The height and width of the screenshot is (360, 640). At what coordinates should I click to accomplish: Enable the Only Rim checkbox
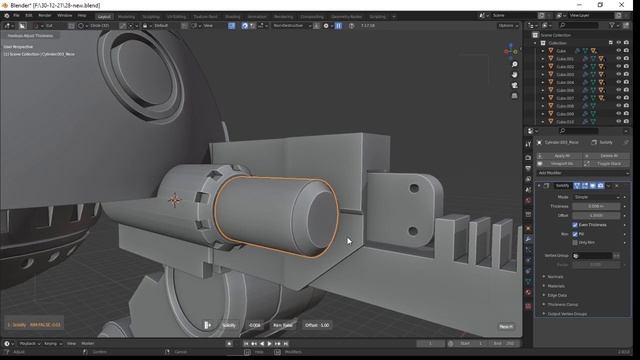575,242
